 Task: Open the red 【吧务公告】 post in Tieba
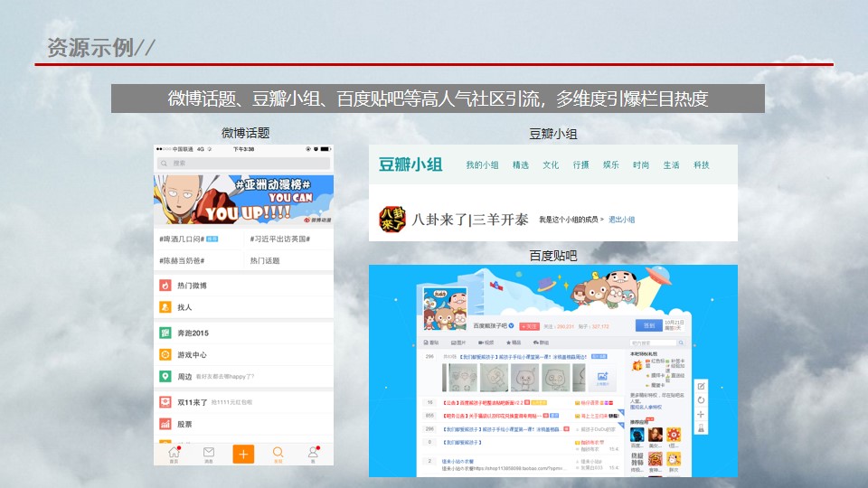(x=491, y=416)
